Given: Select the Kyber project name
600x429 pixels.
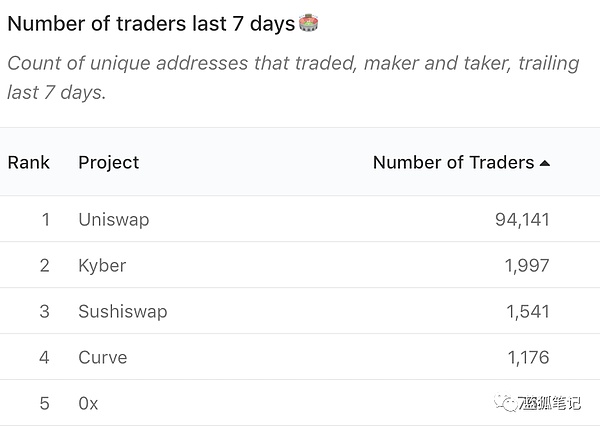Looking at the screenshot, I should coord(102,265).
